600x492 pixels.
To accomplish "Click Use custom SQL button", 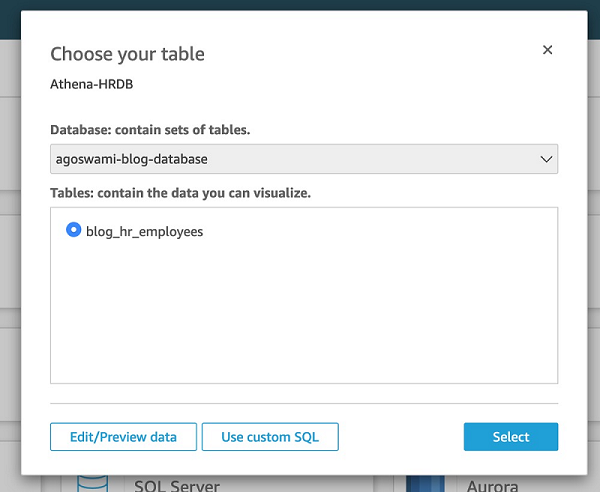I will point(270,437).
